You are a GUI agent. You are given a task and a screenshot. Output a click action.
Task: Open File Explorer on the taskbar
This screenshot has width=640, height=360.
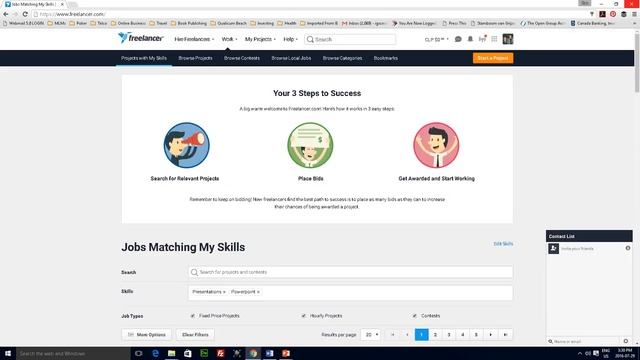(x=171, y=353)
